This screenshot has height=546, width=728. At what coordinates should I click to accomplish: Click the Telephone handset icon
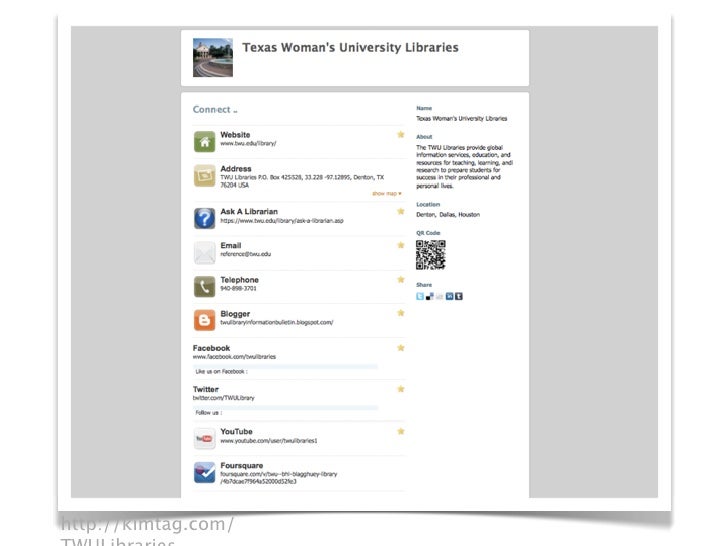pos(204,286)
